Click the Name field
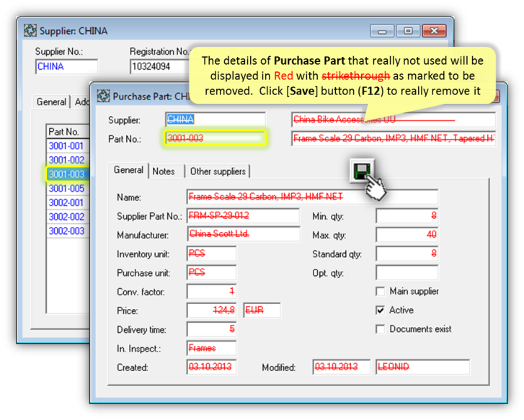 point(312,197)
